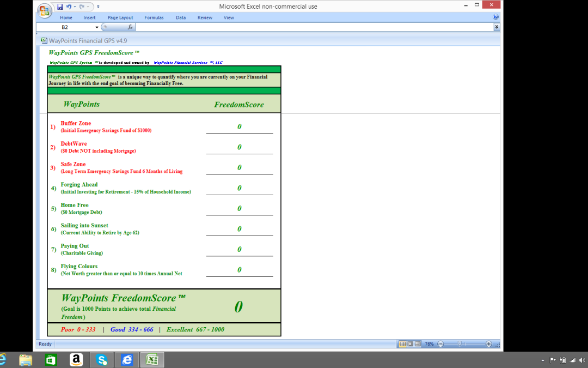The height and width of the screenshot is (368, 588).
Task: Select the Forging Ahead score cell
Action: point(239,188)
